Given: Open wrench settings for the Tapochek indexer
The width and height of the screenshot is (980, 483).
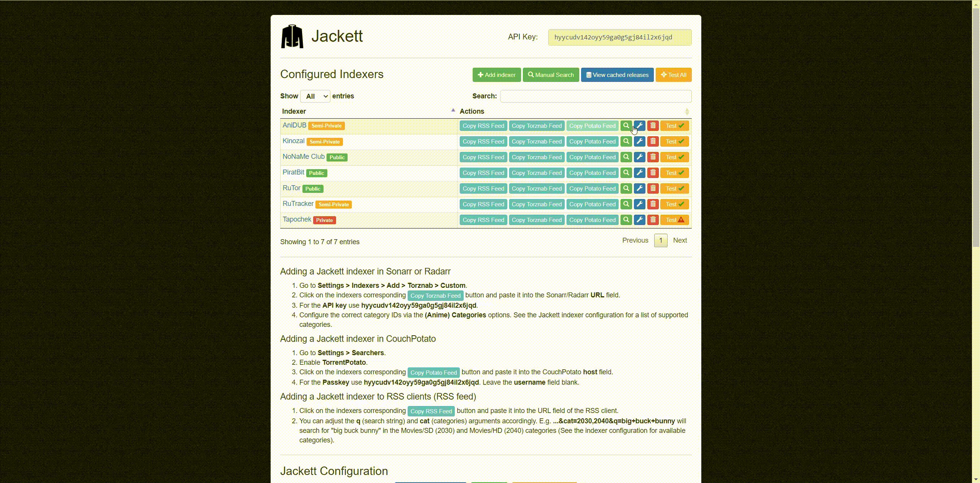Looking at the screenshot, I should [x=639, y=220].
